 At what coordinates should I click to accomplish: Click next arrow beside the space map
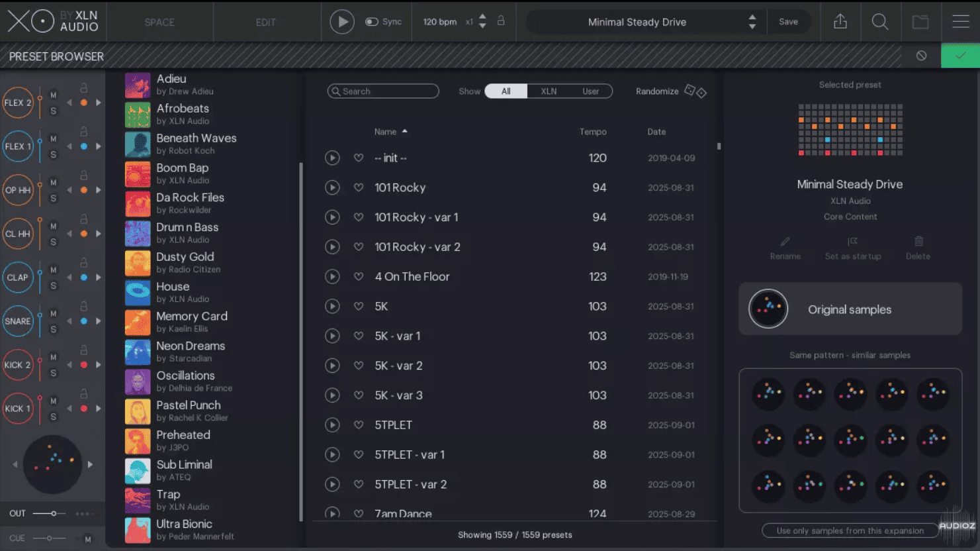click(x=91, y=464)
